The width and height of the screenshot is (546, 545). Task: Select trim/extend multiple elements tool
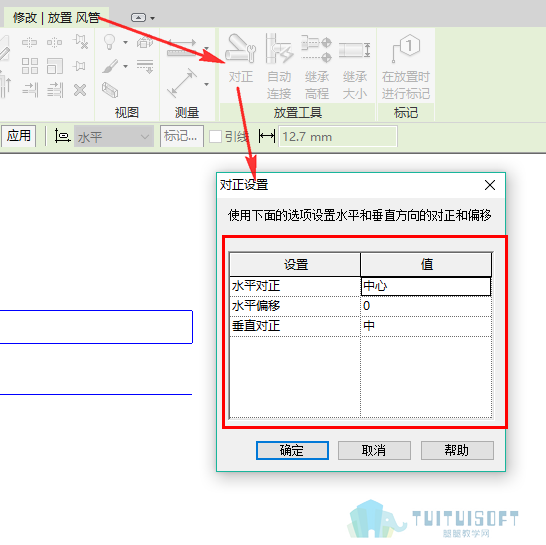(x=55, y=90)
